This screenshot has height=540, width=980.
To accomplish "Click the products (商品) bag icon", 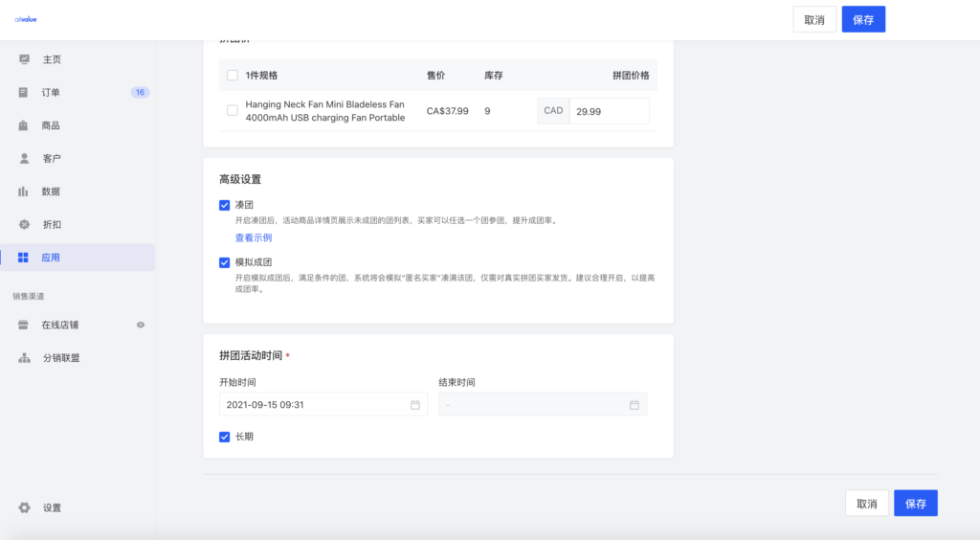I will tap(23, 125).
